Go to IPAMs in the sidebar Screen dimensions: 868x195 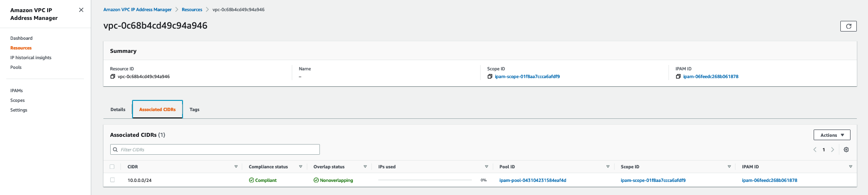point(17,91)
